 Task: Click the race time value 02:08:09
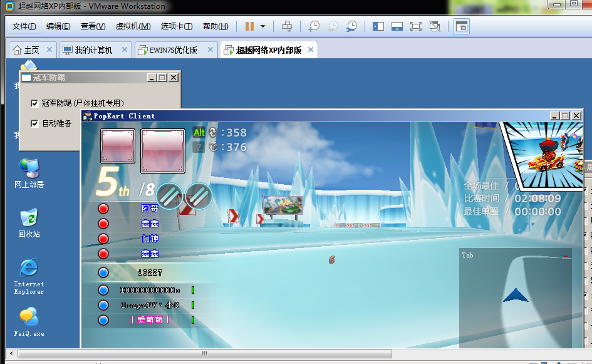[537, 198]
